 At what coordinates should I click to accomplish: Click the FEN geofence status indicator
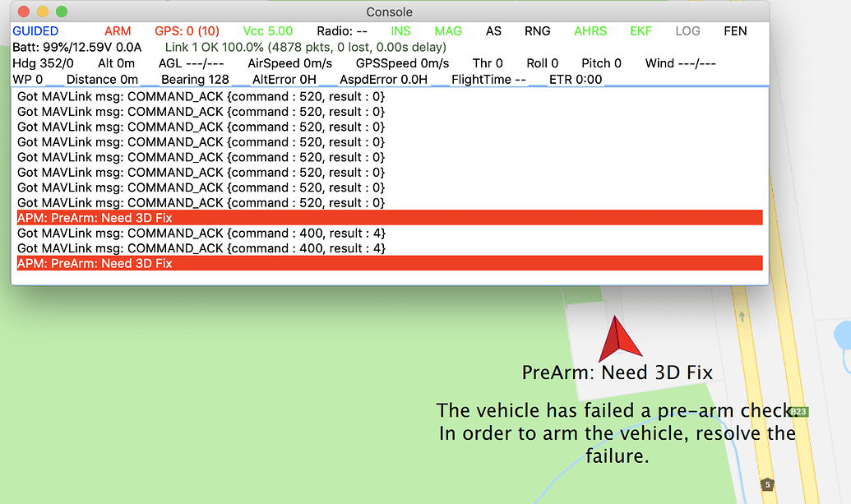734,30
